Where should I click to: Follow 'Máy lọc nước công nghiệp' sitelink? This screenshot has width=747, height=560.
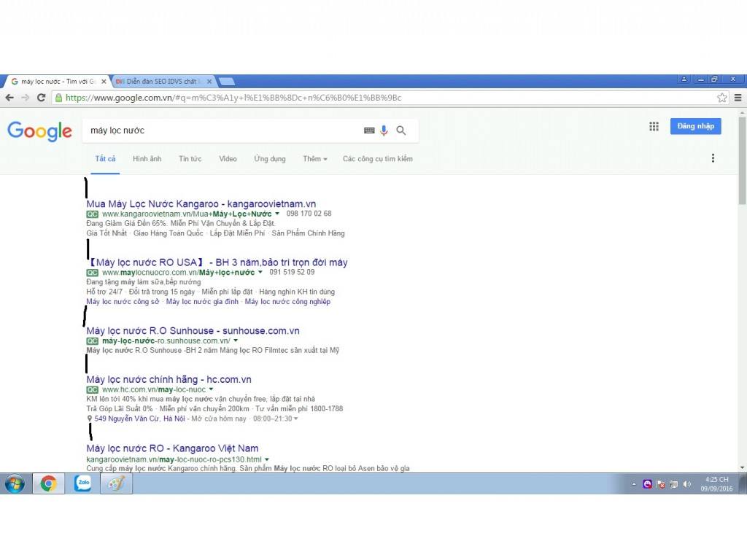tap(287, 302)
